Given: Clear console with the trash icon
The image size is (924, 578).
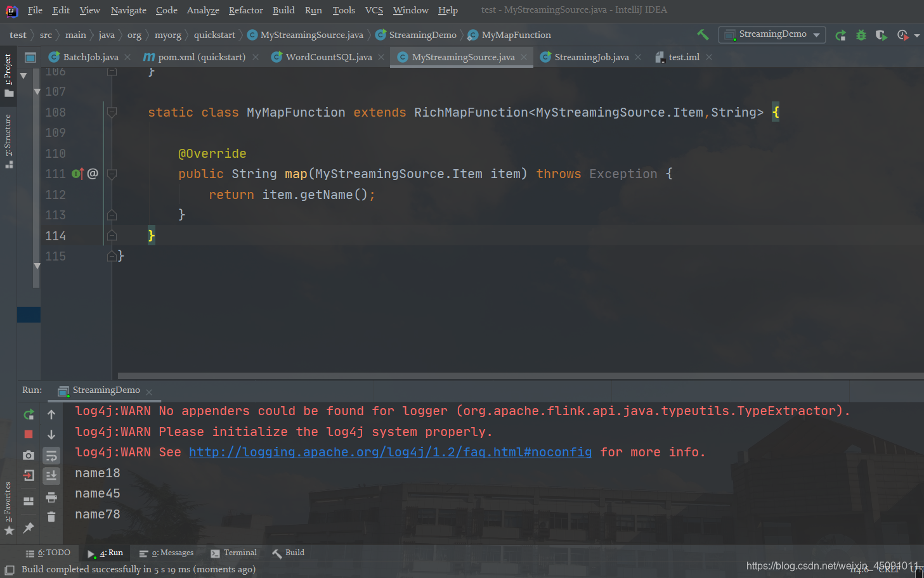Looking at the screenshot, I should point(51,517).
